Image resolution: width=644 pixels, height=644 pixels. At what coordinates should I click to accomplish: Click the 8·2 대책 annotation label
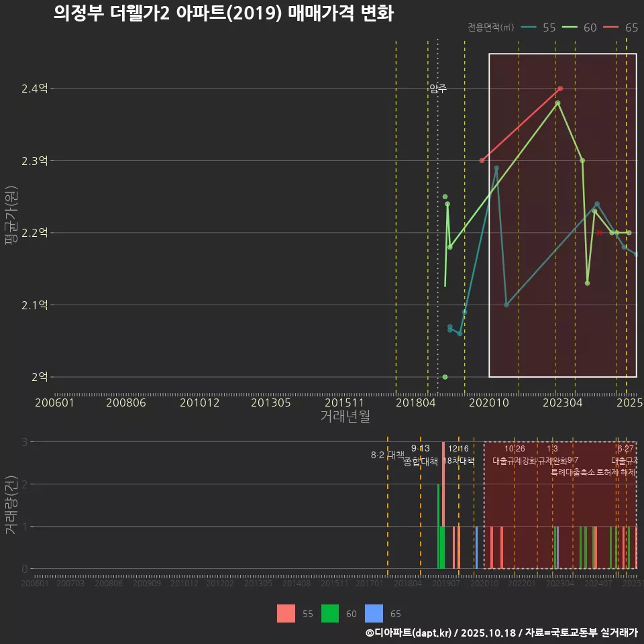coord(388,454)
